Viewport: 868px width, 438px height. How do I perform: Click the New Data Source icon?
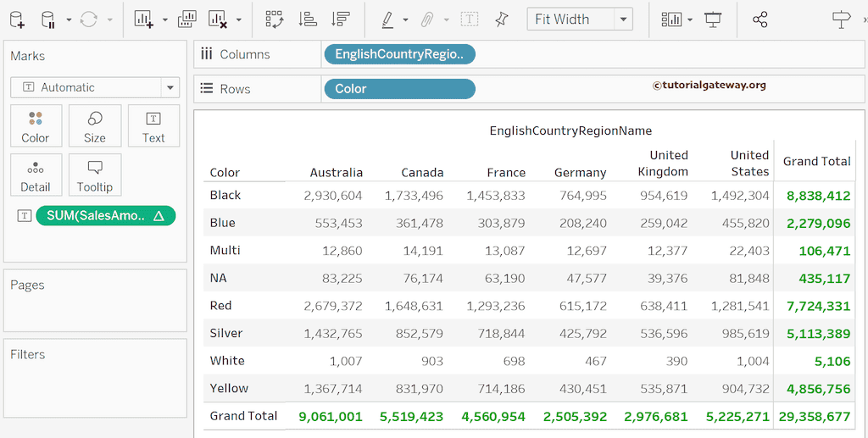click(x=17, y=19)
